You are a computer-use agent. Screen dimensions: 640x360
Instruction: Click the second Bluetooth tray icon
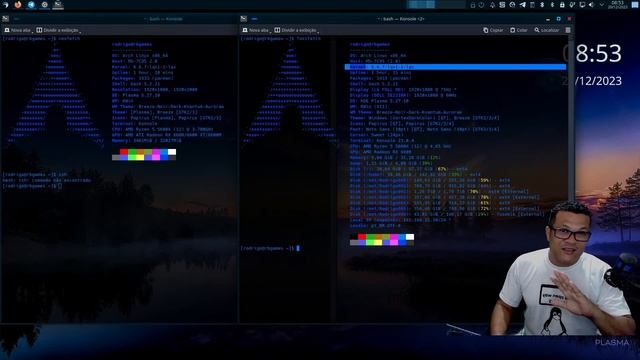click(x=553, y=5)
